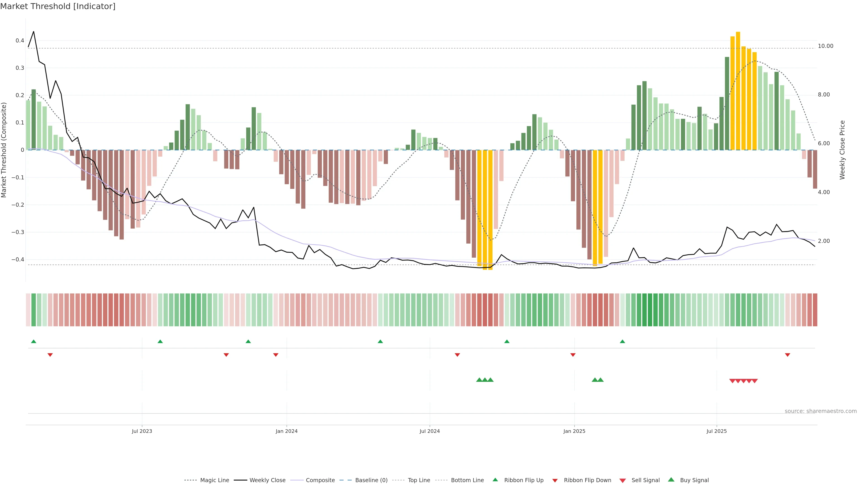Click the leftmost red Sell Signal triangle
Viewport: 868px width, 488px height.
point(732,381)
